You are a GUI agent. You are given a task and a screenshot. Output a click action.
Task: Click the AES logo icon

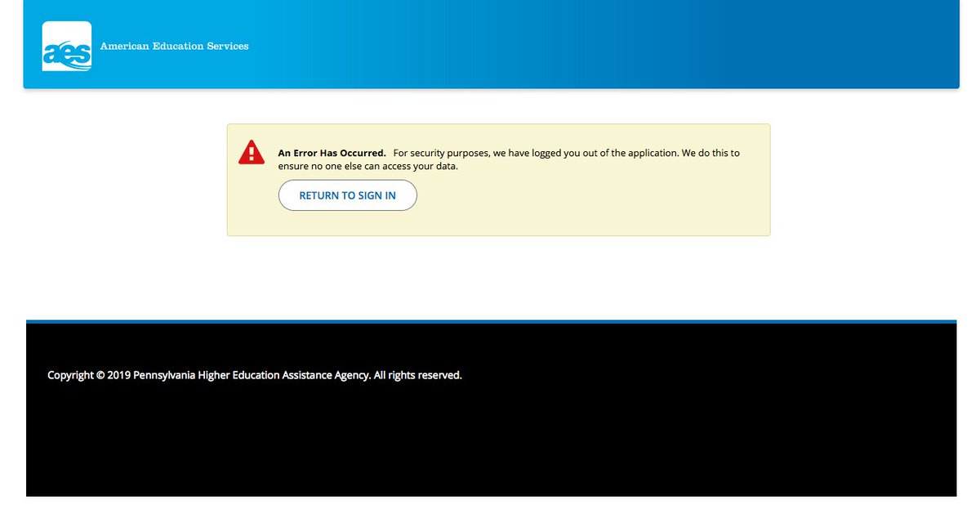pos(67,47)
